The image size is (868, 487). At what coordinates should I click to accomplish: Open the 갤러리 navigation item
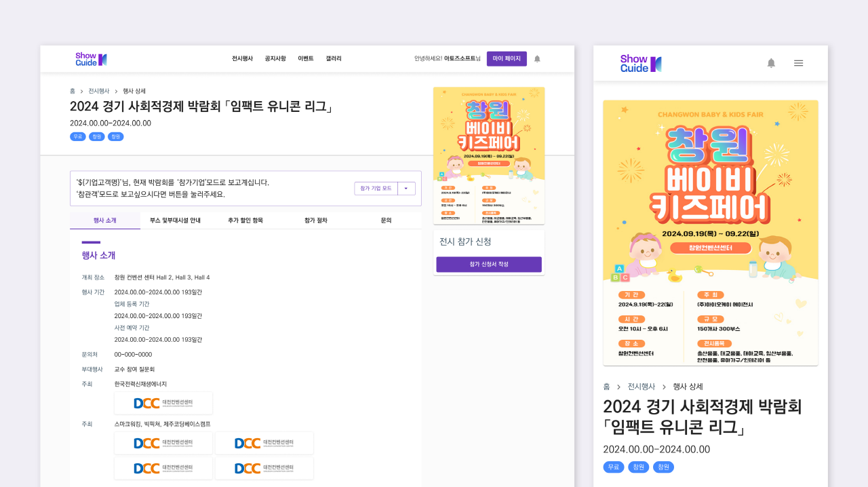pyautogui.click(x=334, y=59)
